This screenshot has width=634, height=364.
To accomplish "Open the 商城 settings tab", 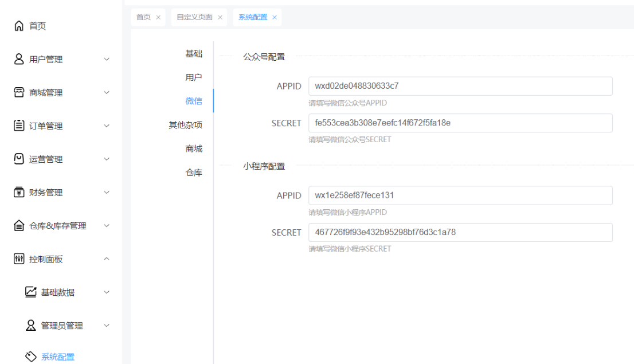I will (x=194, y=149).
